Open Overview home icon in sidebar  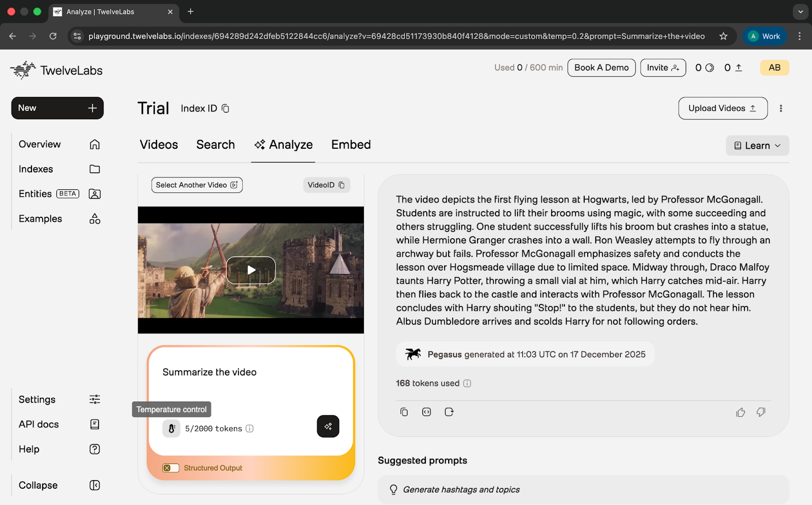point(94,144)
